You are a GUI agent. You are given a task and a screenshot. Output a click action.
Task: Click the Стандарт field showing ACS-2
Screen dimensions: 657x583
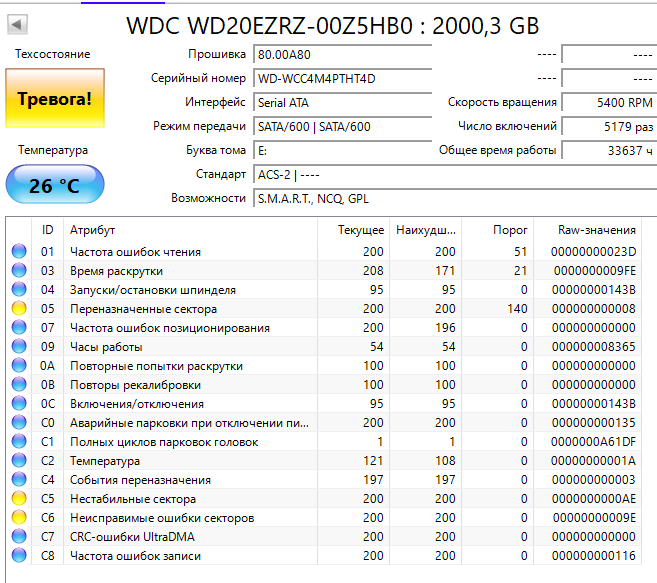455,174
